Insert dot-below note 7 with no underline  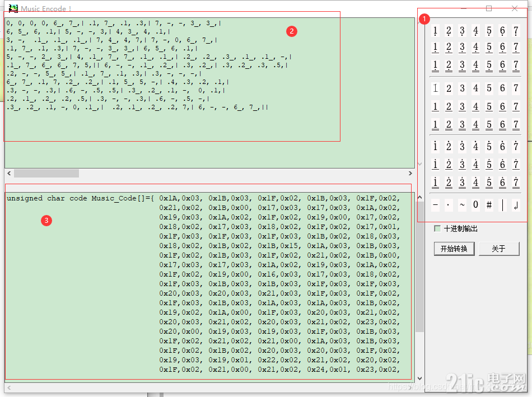516,31
